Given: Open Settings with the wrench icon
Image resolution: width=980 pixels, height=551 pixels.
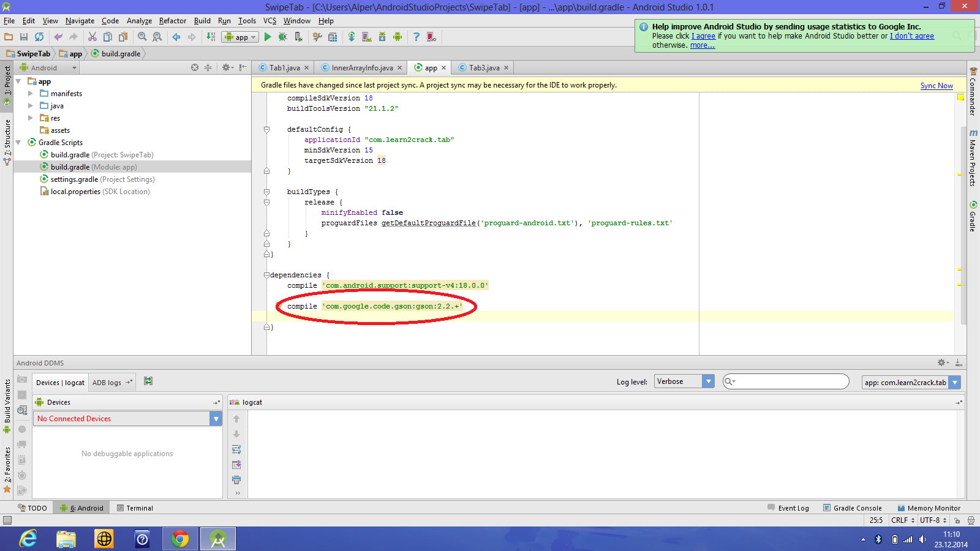Looking at the screenshot, I should (317, 37).
